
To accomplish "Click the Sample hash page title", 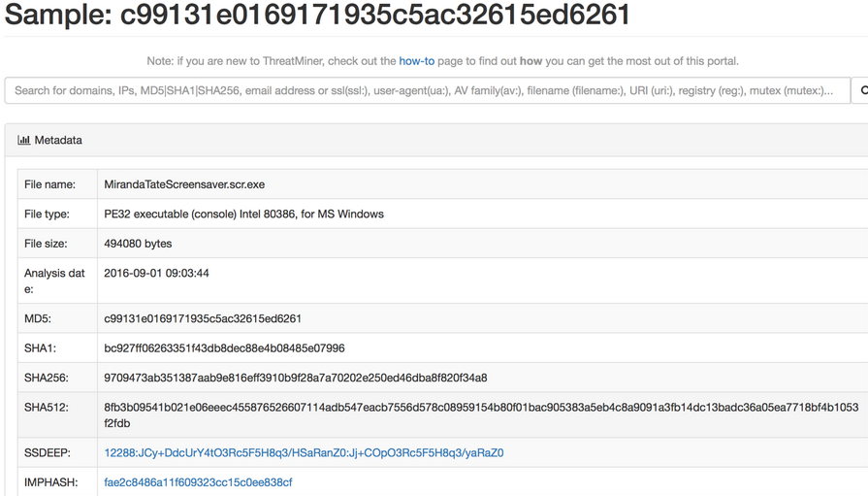I will click(317, 15).
